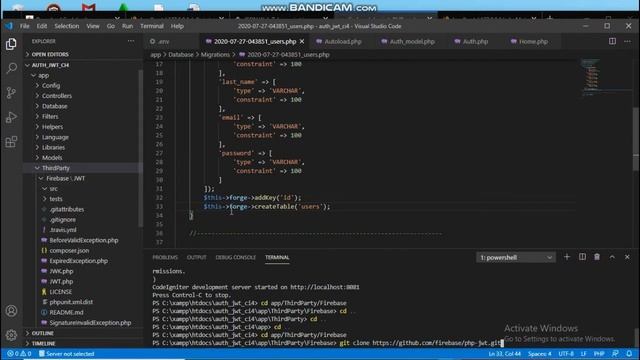
Task: Switch to the .env editor tab
Action: click(164, 41)
